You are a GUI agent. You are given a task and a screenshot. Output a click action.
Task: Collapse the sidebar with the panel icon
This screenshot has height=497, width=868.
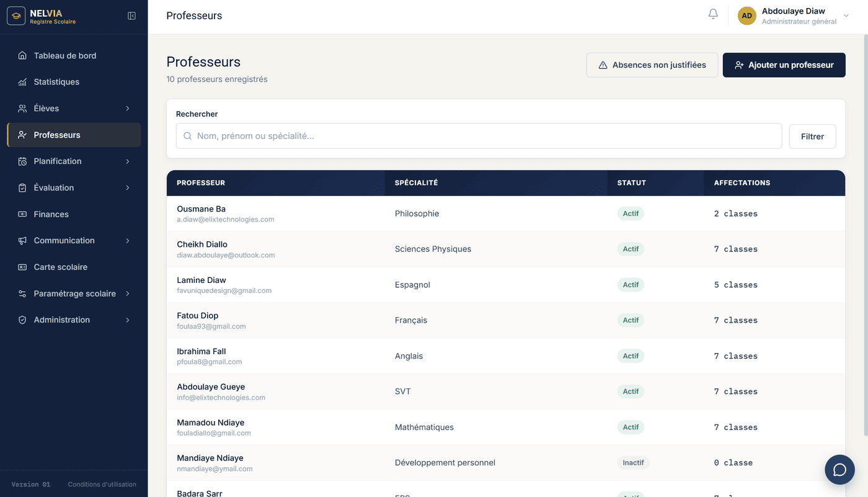click(x=131, y=16)
